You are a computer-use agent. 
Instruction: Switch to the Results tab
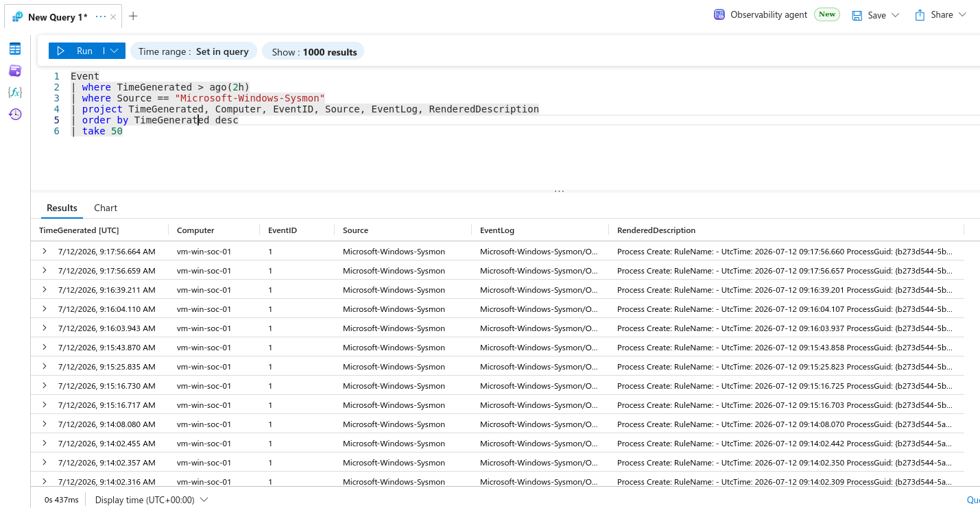(x=62, y=208)
